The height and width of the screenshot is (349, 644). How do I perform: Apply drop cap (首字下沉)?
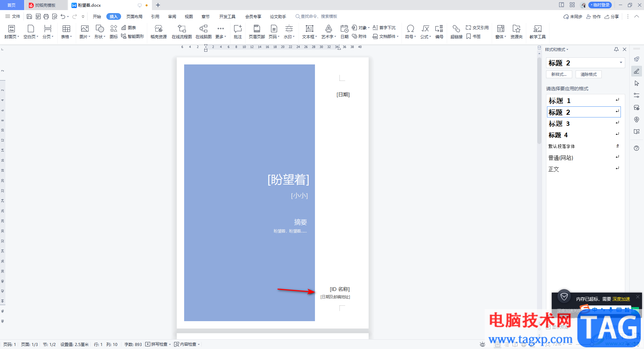point(384,28)
